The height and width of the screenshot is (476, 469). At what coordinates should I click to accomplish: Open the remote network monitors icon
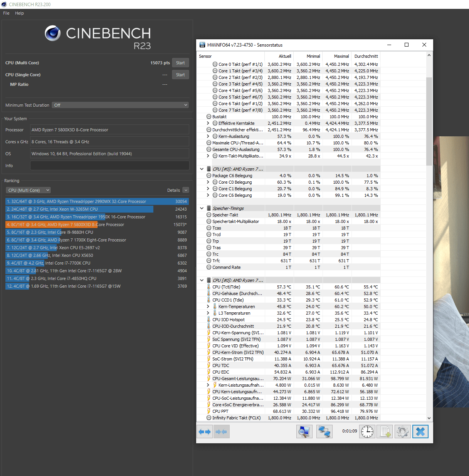324,432
